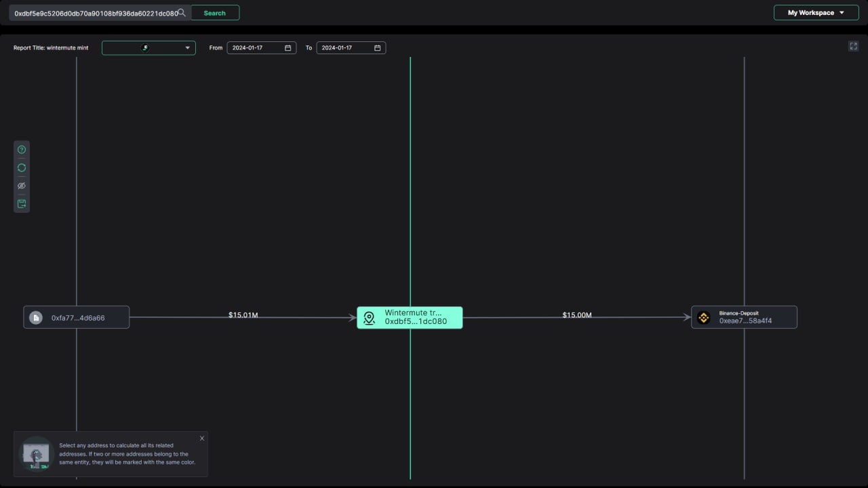Click the magnifier icon in the address search box

(x=182, y=13)
